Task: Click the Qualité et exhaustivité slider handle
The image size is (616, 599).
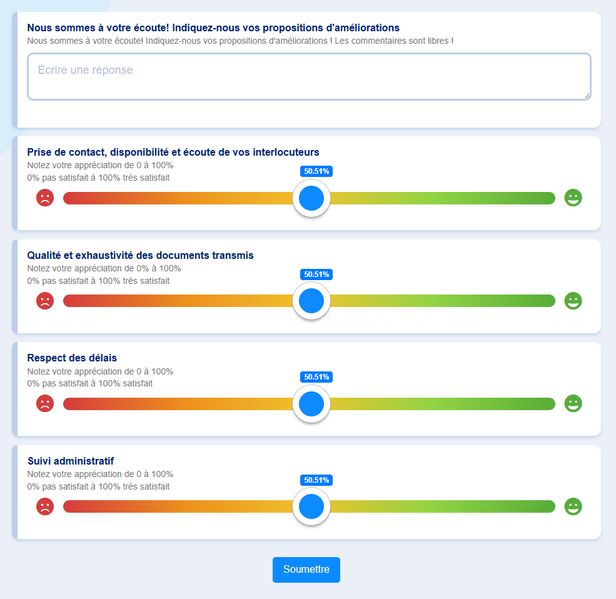Action: [311, 301]
